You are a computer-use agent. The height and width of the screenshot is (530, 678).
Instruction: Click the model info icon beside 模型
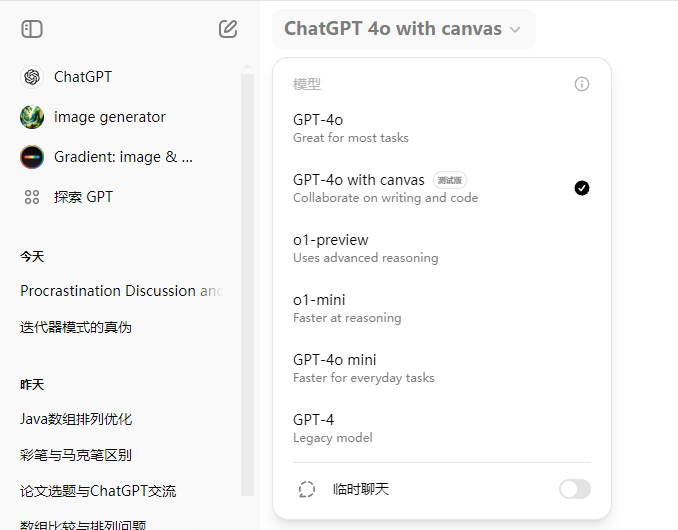(x=582, y=85)
